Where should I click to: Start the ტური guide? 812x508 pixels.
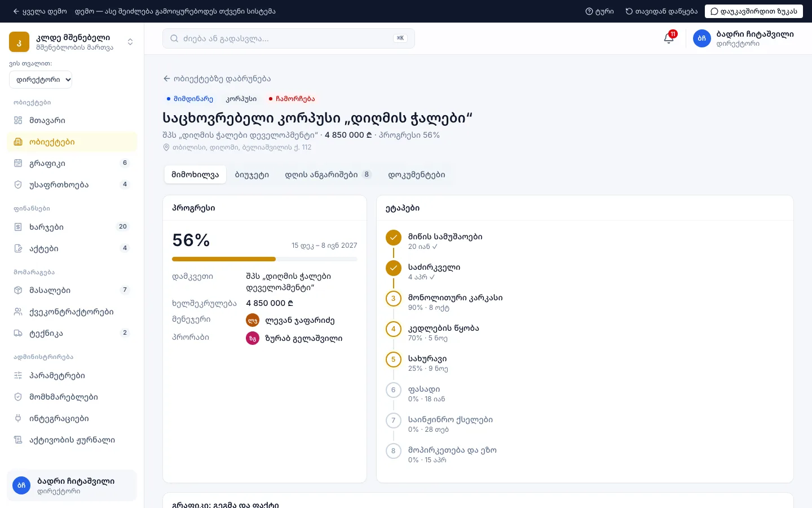tap(599, 11)
